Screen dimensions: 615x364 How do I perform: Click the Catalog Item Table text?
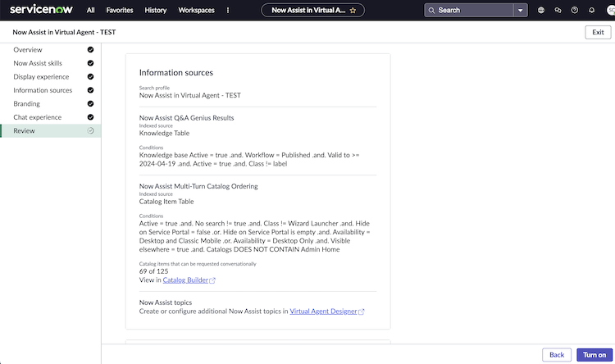click(x=166, y=202)
